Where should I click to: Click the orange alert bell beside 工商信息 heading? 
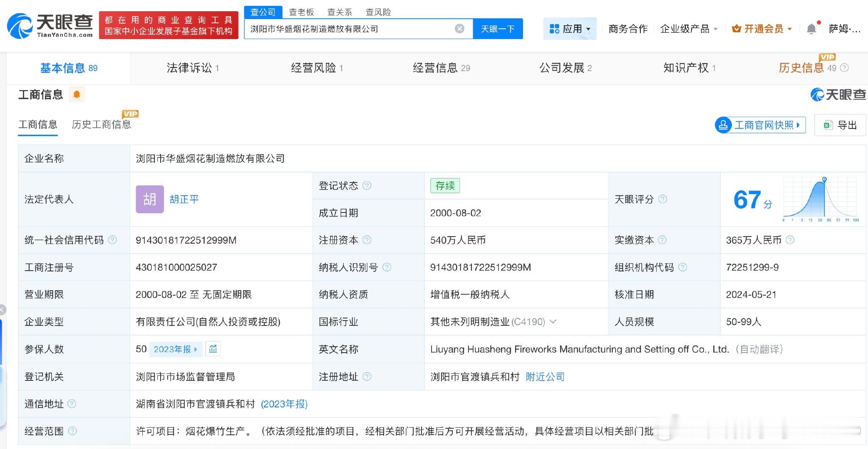coord(77,95)
